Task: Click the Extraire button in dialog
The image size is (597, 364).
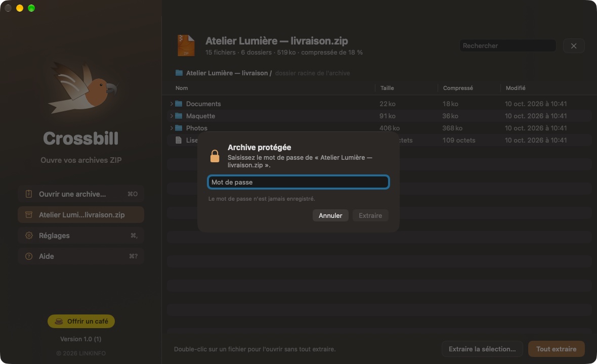Action: point(370,216)
